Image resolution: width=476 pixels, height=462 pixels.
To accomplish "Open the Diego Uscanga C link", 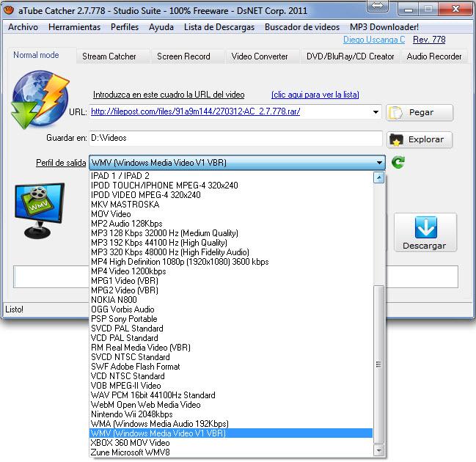I will (x=374, y=40).
